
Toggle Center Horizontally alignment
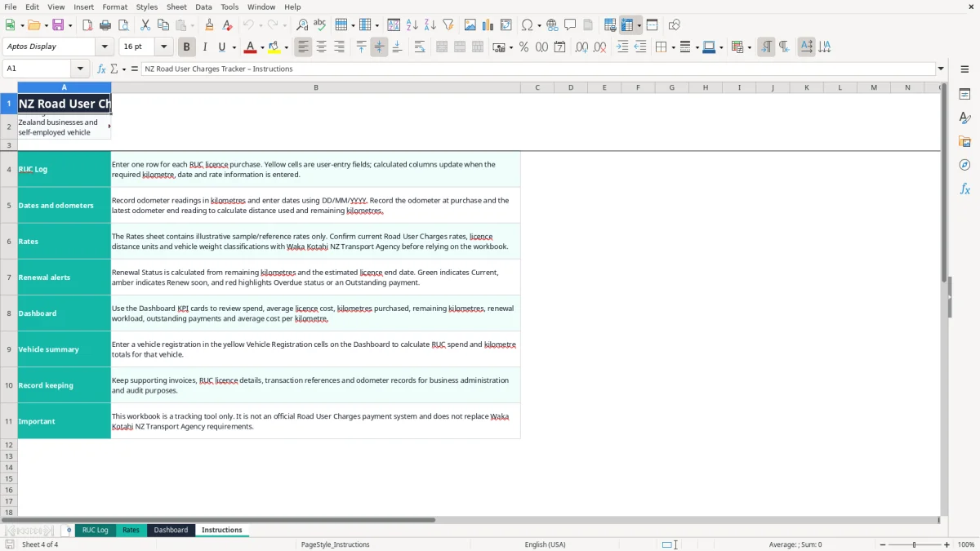[x=321, y=47]
